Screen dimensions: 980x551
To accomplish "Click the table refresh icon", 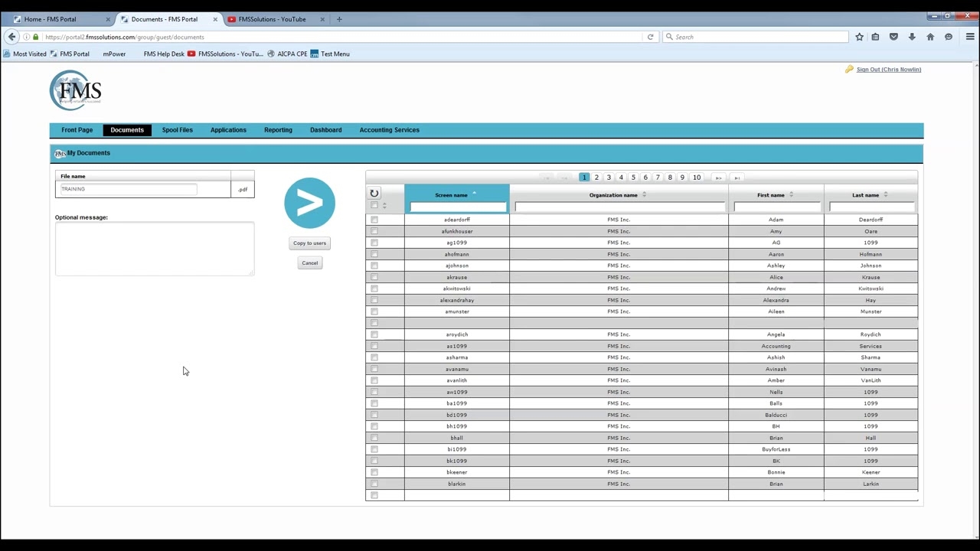I will coord(374,194).
